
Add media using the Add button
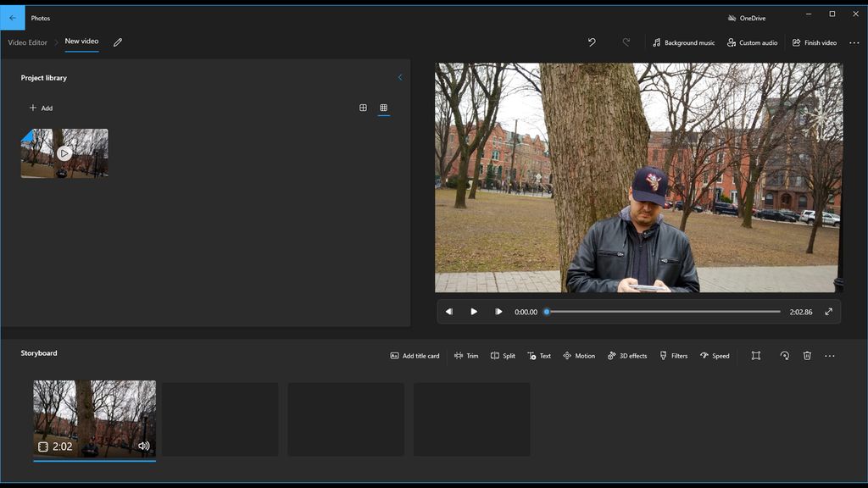click(40, 108)
